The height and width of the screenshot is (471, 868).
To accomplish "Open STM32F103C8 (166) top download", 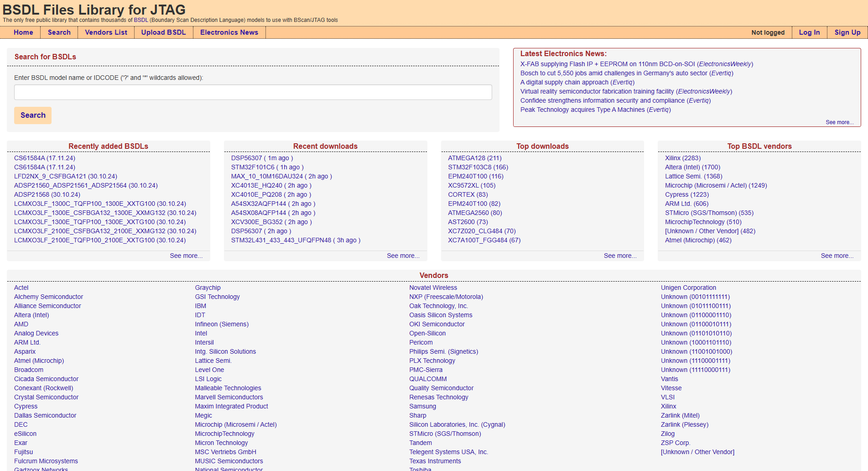I will coord(478,167).
